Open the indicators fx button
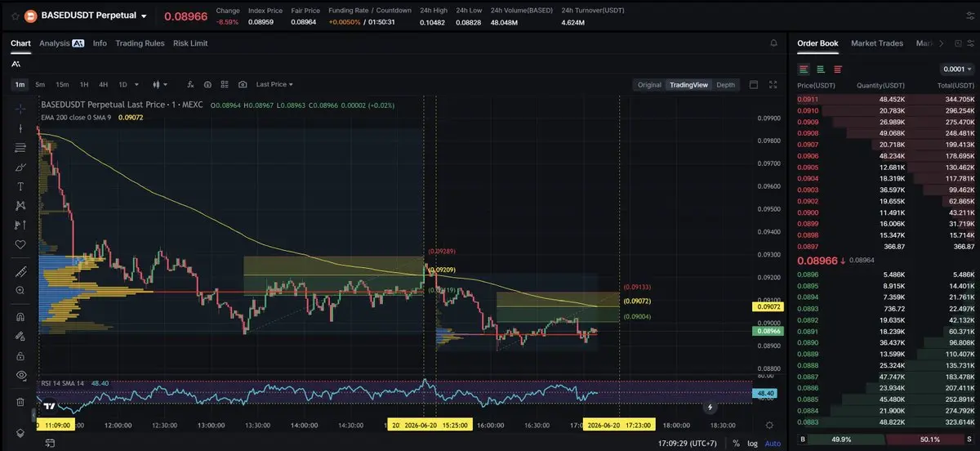The image size is (980, 451). pos(190,84)
